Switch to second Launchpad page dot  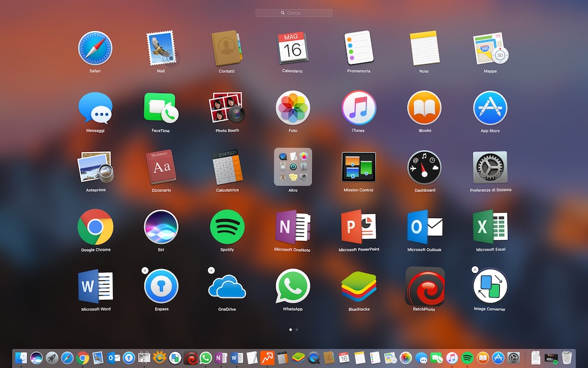tap(296, 330)
